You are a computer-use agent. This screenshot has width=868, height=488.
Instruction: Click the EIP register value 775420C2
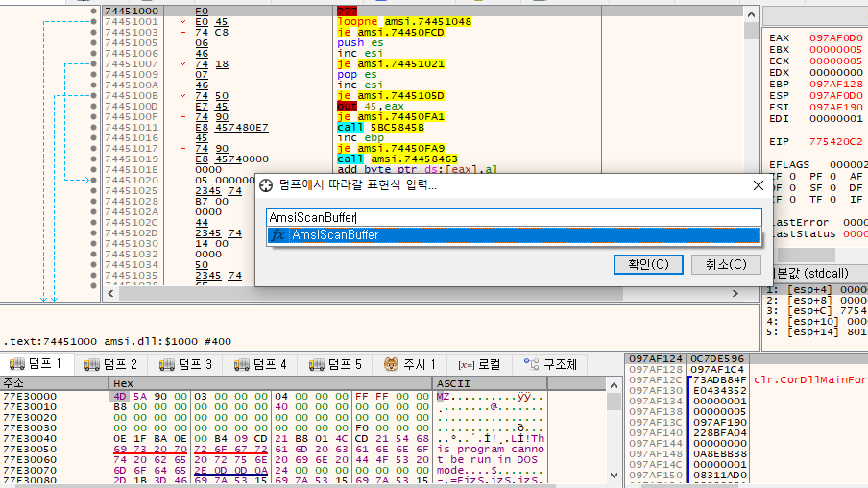pyautogui.click(x=836, y=142)
